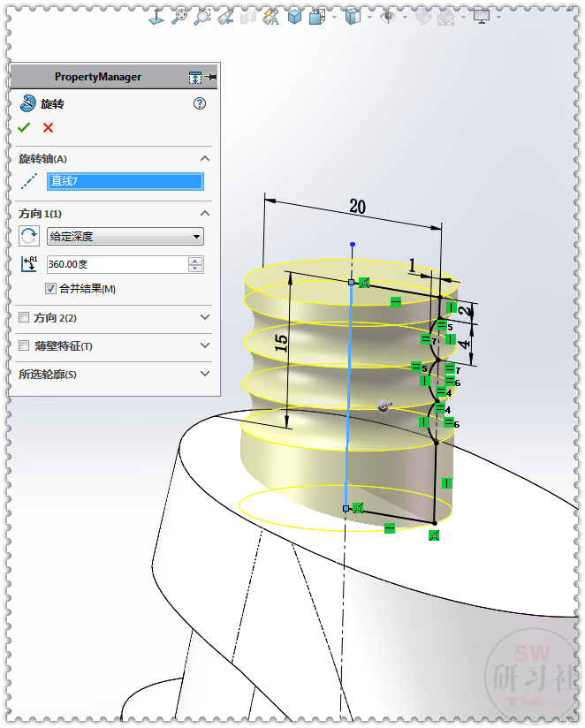Click the Previous View icon
Image resolution: width=585 pixels, height=728 pixels.
click(x=225, y=16)
